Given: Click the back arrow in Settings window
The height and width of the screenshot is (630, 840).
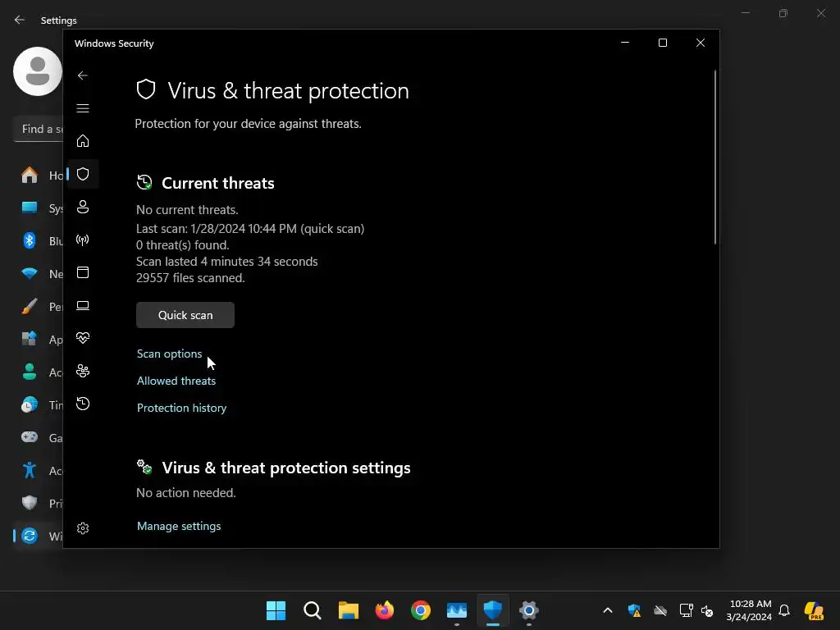Looking at the screenshot, I should [x=20, y=20].
